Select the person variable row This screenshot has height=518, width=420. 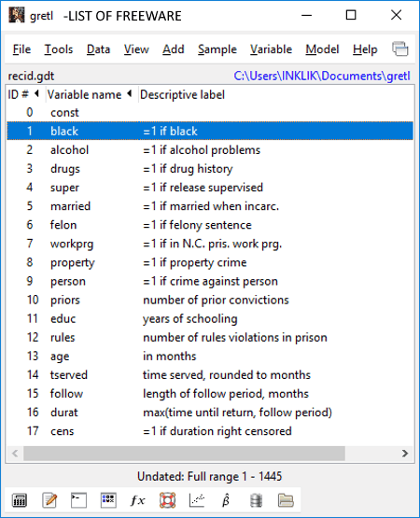pyautogui.click(x=210, y=281)
